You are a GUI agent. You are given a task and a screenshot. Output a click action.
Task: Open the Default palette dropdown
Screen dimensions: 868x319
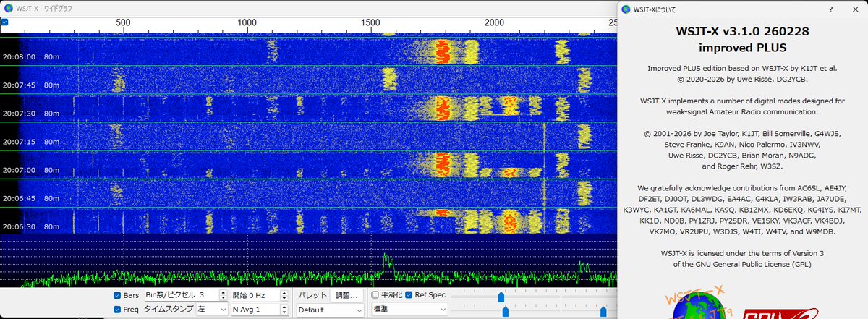pos(331,310)
